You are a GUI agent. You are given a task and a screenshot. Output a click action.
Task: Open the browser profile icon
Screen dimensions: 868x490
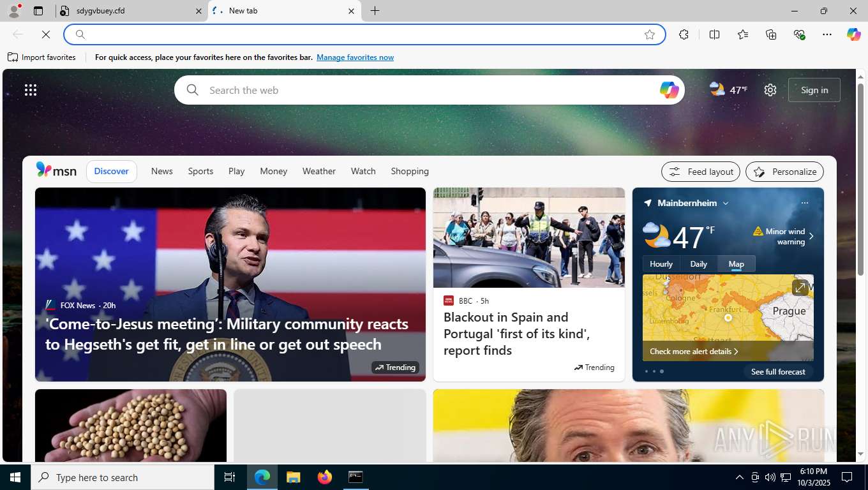13,11
